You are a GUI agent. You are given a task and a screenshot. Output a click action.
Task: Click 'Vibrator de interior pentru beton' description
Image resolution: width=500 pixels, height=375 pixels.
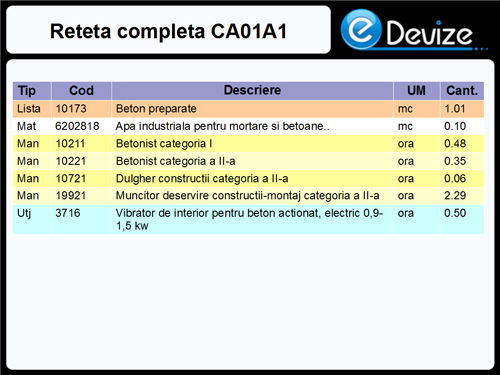249,219
